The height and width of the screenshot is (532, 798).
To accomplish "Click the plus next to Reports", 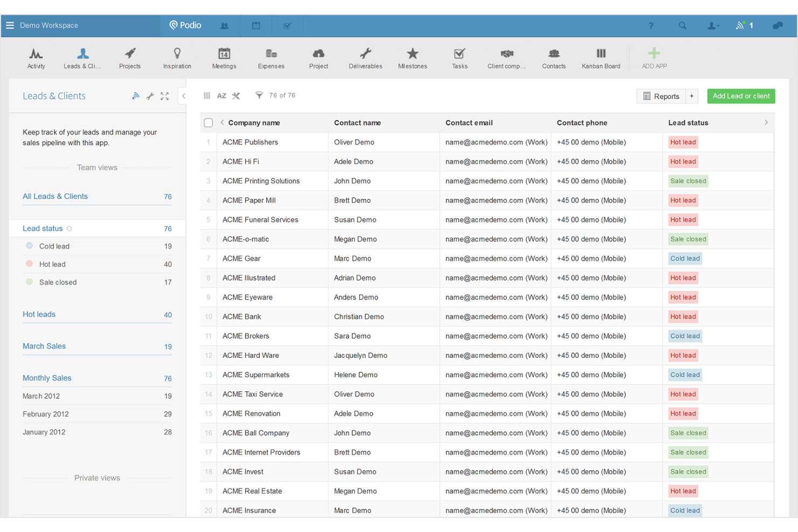I will (692, 96).
